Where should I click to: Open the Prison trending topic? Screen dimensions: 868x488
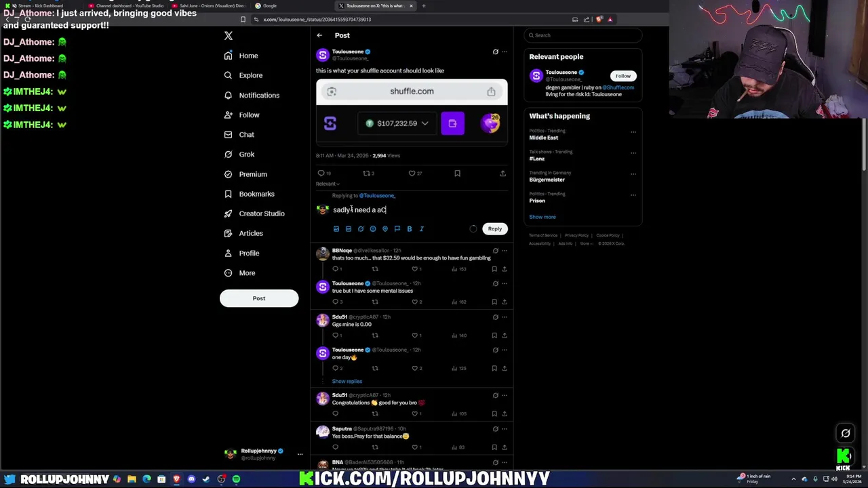coord(537,201)
